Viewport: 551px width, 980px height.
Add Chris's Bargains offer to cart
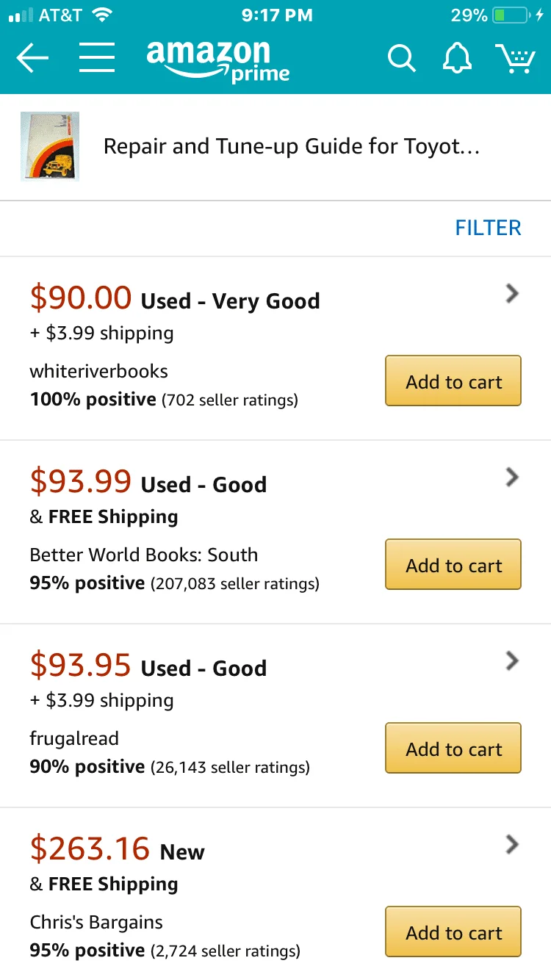(x=453, y=932)
